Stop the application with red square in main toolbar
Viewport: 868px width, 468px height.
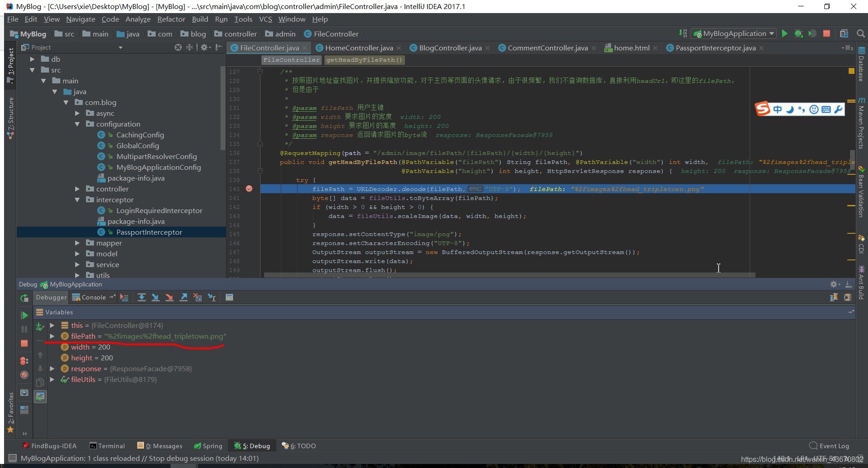coord(827,34)
